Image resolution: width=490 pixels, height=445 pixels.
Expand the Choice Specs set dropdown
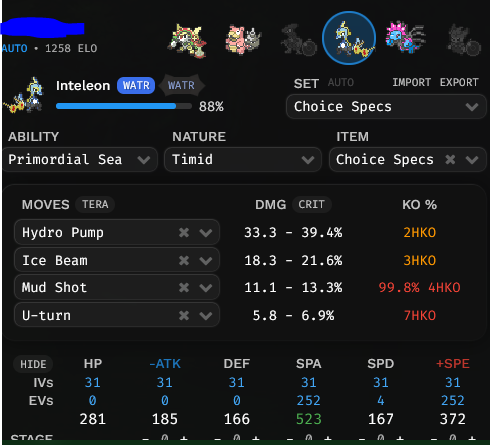pyautogui.click(x=386, y=107)
